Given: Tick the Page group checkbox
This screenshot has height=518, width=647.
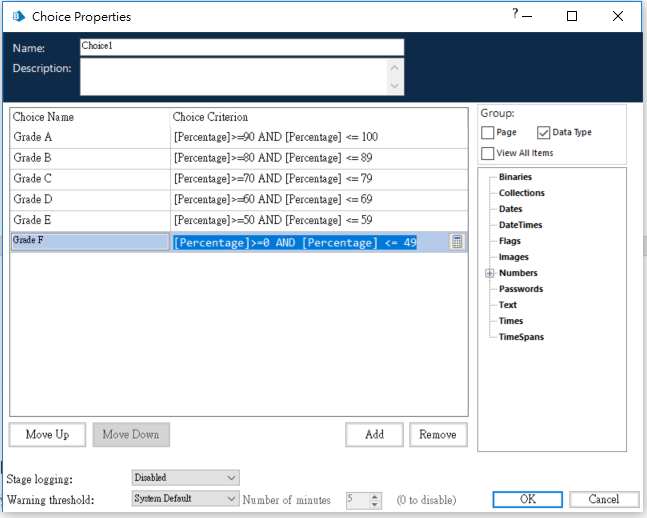Looking at the screenshot, I should point(487,132).
